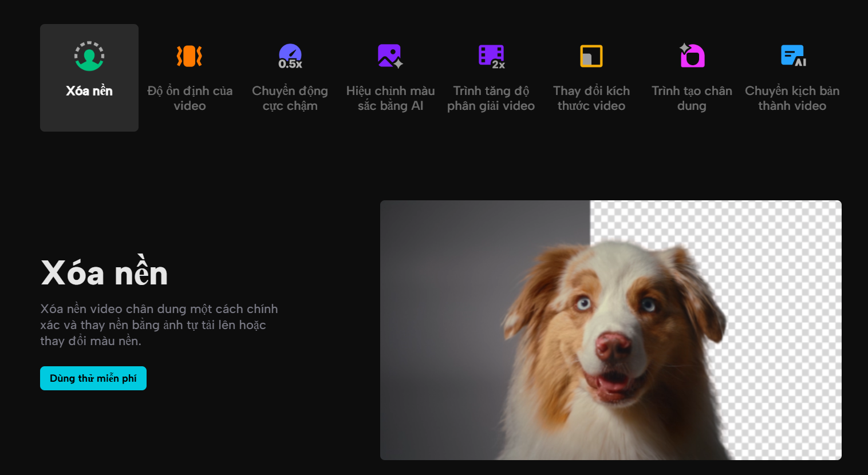The image size is (868, 475).
Task: Click the dog background removal preview image
Action: tap(611, 330)
